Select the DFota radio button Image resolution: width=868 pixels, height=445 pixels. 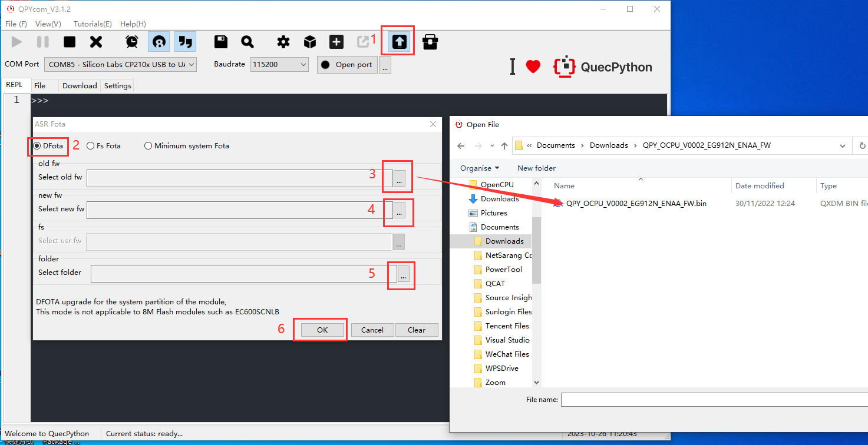(37, 146)
